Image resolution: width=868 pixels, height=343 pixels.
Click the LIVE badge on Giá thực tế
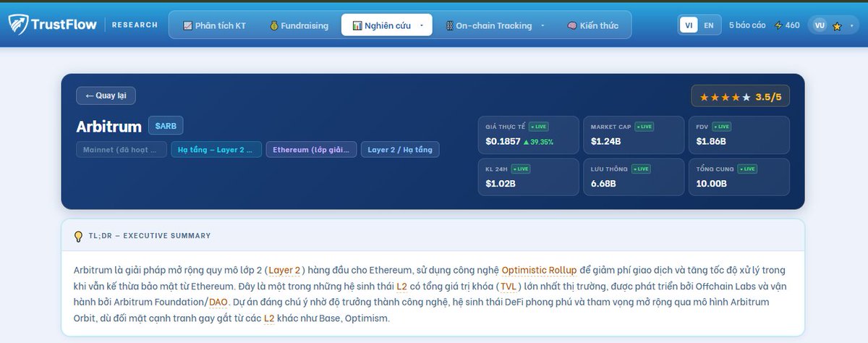(538, 127)
